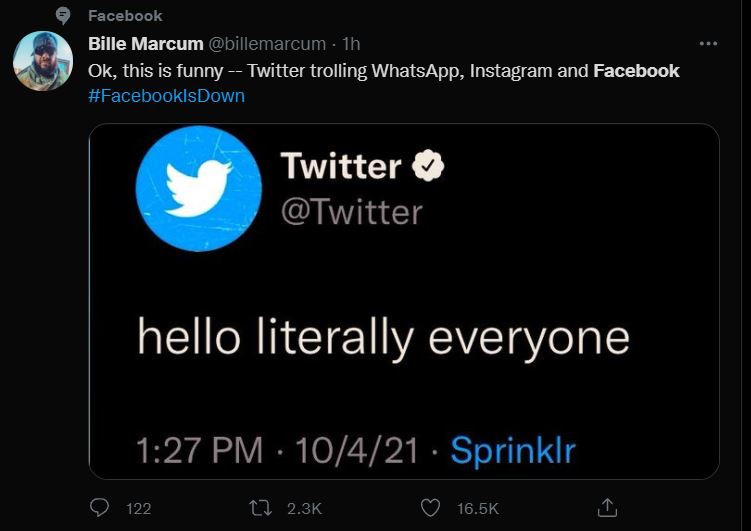The height and width of the screenshot is (531, 751).
Task: Click the retweet icon
Action: [x=261, y=508]
